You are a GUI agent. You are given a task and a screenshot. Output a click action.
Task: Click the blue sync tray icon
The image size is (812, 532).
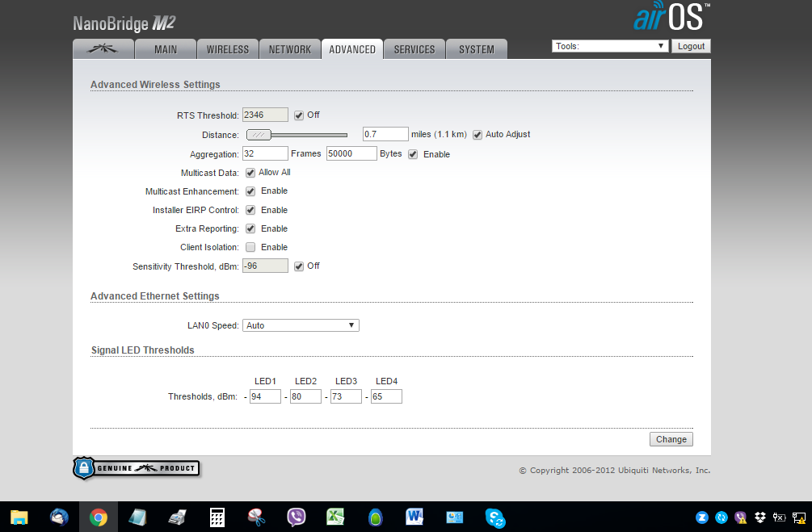pos(722,517)
